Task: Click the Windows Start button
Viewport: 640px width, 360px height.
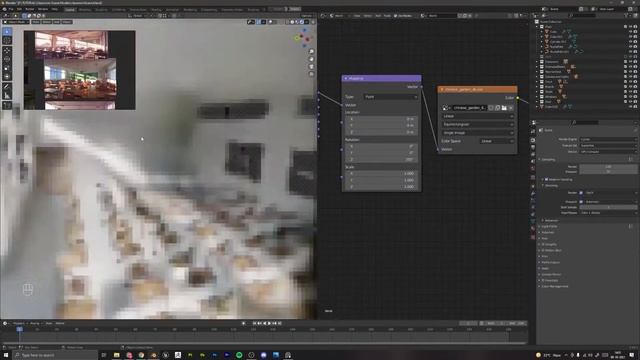Action: [x=6, y=355]
